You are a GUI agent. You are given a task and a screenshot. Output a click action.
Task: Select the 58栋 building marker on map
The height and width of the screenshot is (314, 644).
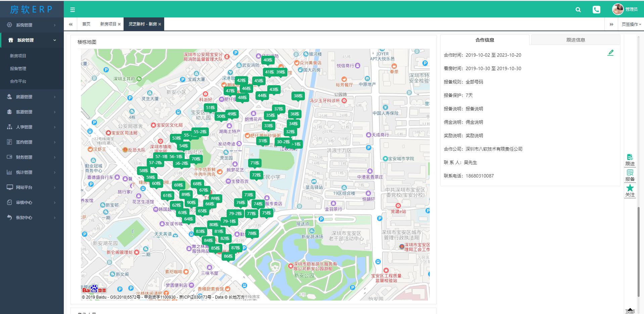click(144, 171)
